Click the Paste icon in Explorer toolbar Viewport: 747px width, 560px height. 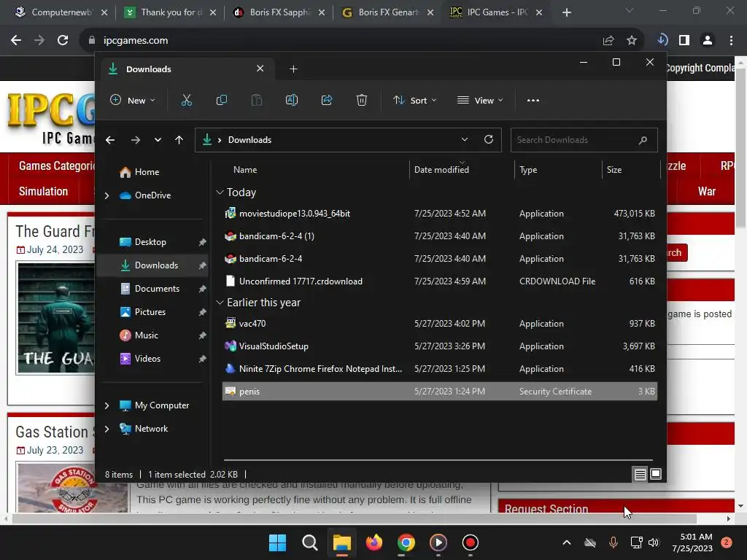click(256, 100)
